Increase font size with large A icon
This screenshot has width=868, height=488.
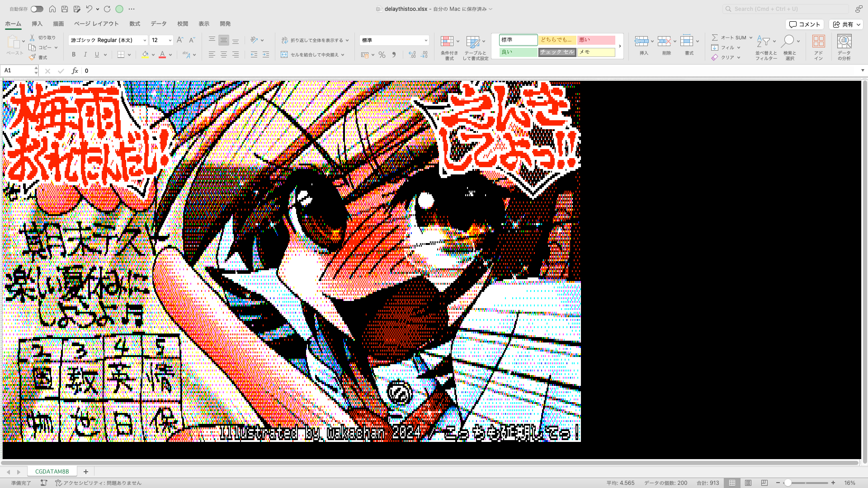180,40
